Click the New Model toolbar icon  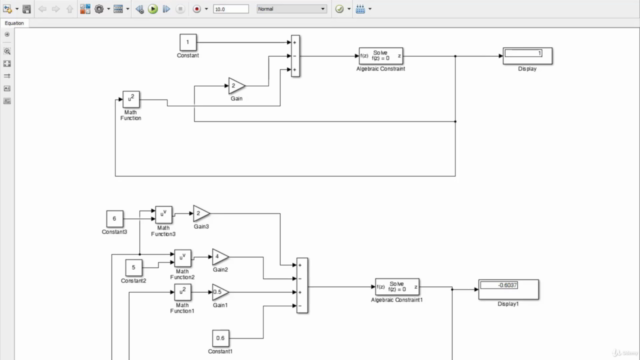(x=7, y=9)
